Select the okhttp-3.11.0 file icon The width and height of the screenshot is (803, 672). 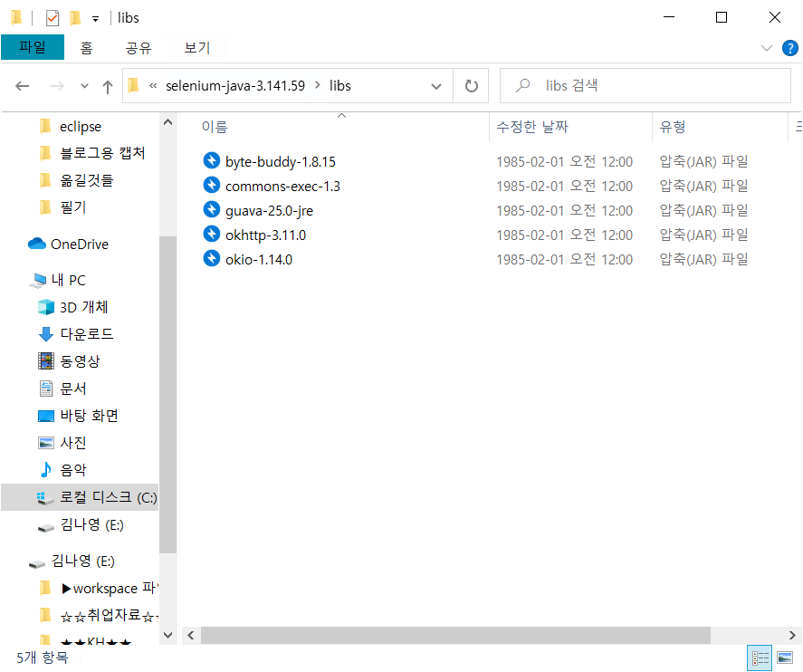coord(211,234)
